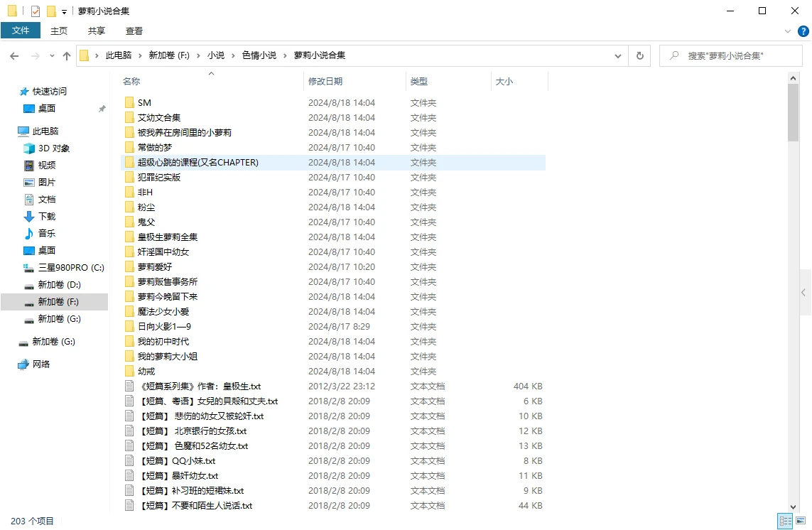Expand the ribbon with the chevron control

(x=789, y=31)
